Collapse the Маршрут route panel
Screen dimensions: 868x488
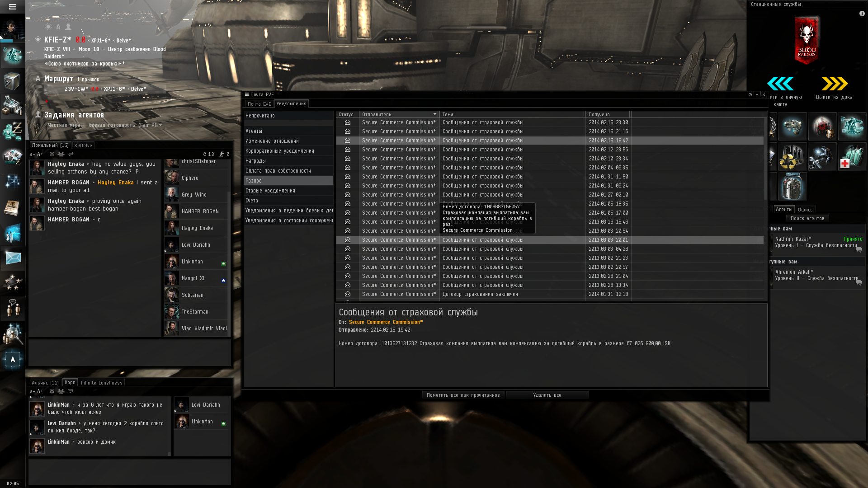38,79
